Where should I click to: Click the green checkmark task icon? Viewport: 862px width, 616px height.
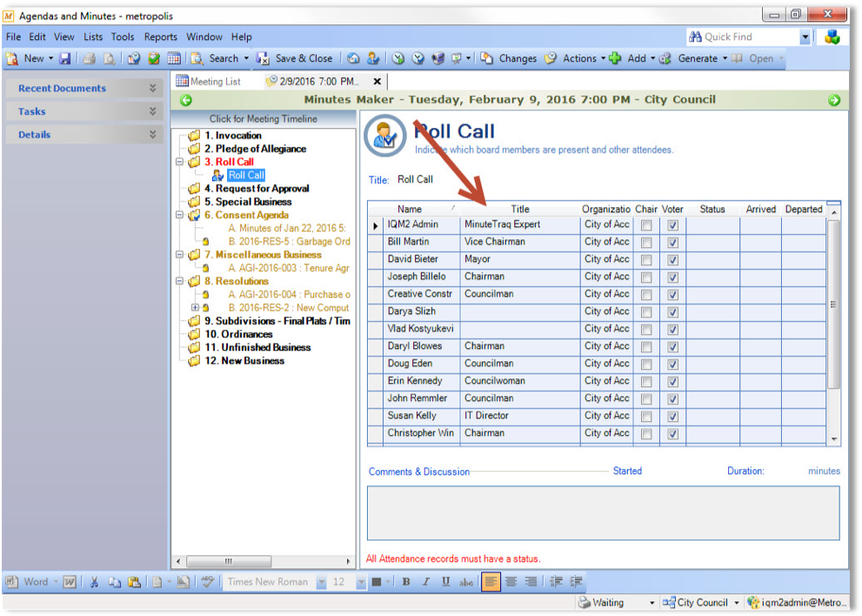[x=154, y=58]
